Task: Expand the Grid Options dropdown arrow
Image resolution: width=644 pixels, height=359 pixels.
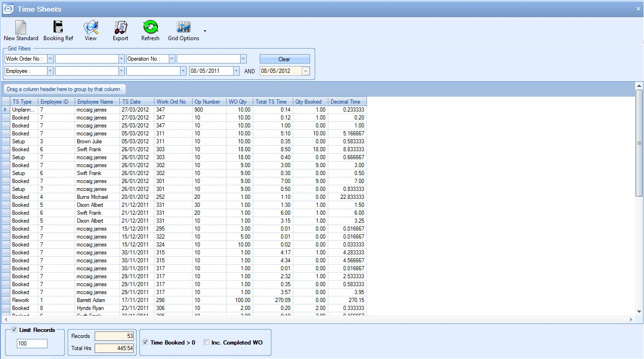Action: click(205, 31)
